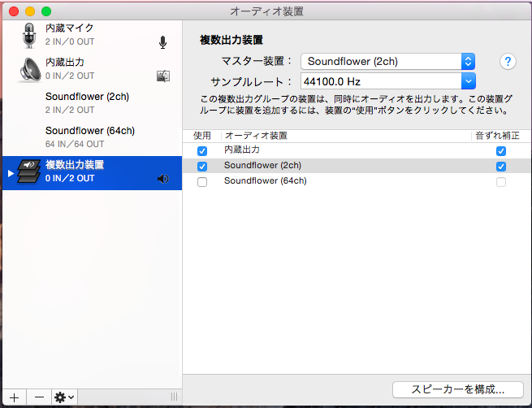Click the stacked 複数出力装置 device icon

[x=30, y=171]
